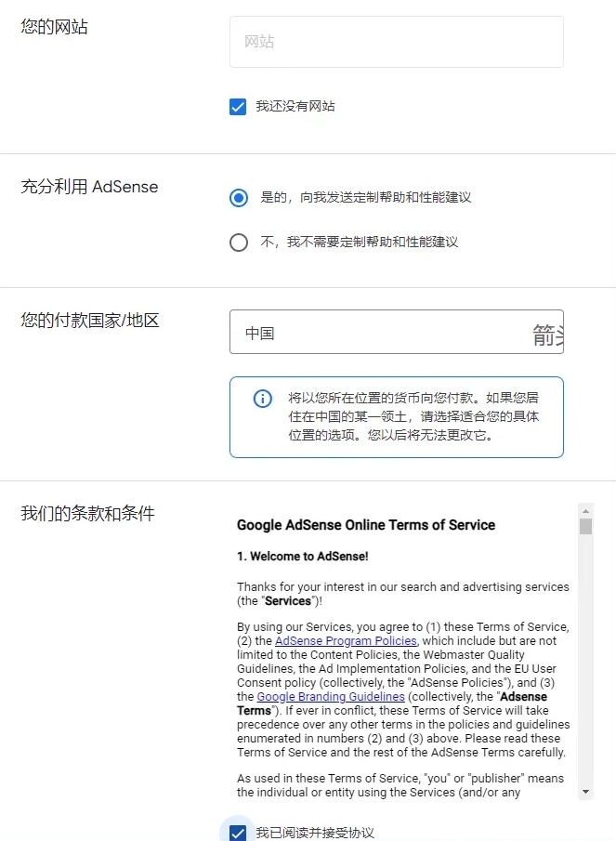Screen dimensions: 616x841
Task: Click the terms box scroll-up arrow
Action: tap(585, 511)
